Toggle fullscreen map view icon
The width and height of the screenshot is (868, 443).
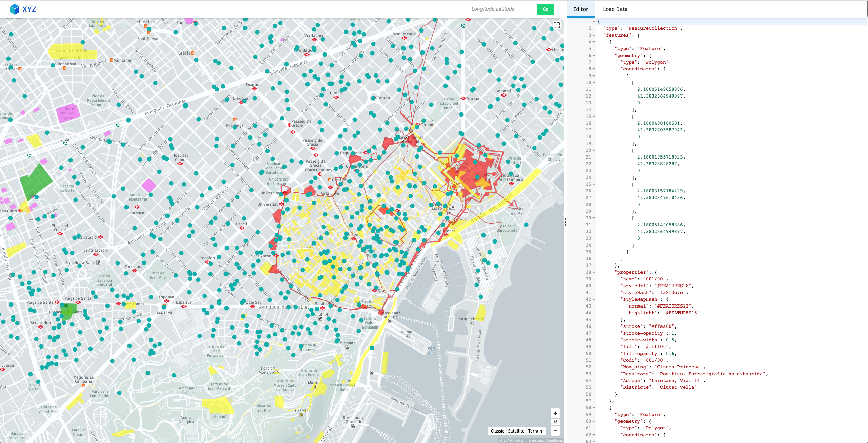[x=556, y=25]
